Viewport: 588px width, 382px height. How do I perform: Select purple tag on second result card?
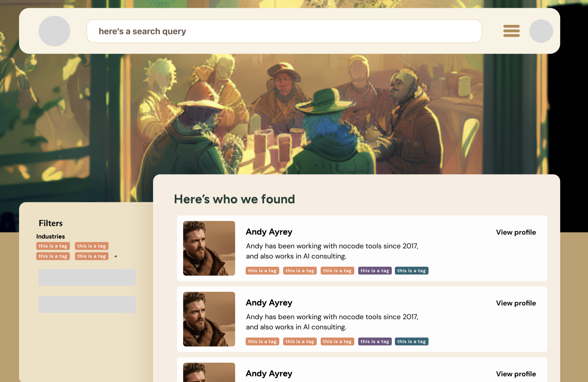click(x=375, y=341)
